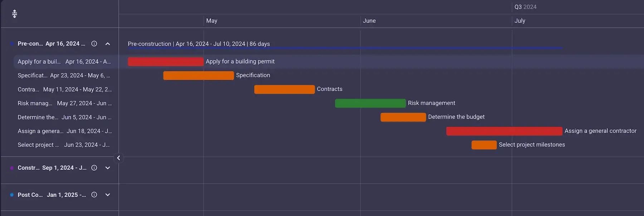Expand the Construction group chevron
The width and height of the screenshot is (644, 216).
click(108, 168)
